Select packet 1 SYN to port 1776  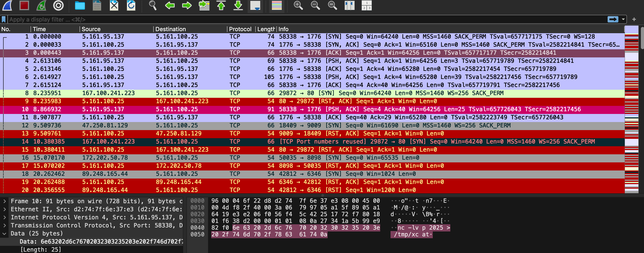(x=312, y=37)
